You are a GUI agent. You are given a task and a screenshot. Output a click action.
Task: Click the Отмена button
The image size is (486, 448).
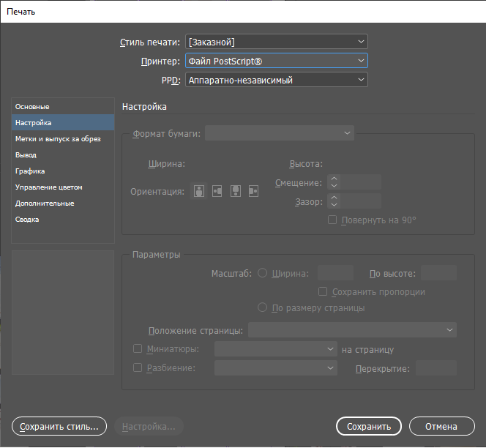click(441, 426)
